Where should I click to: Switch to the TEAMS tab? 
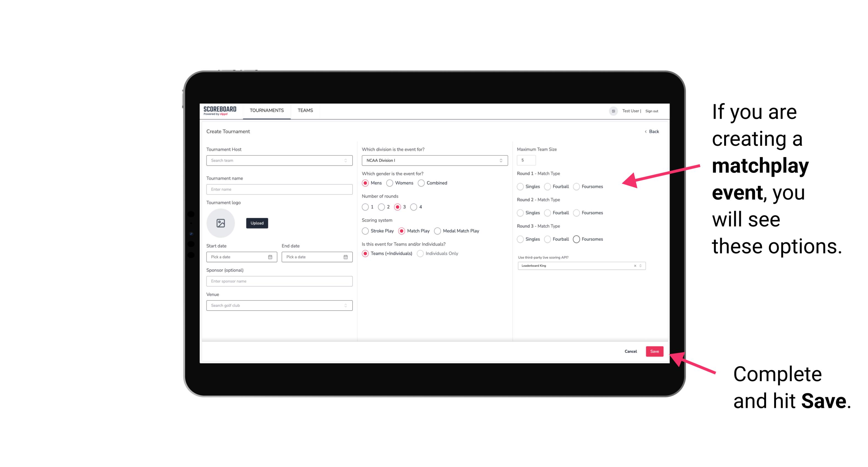305,110
